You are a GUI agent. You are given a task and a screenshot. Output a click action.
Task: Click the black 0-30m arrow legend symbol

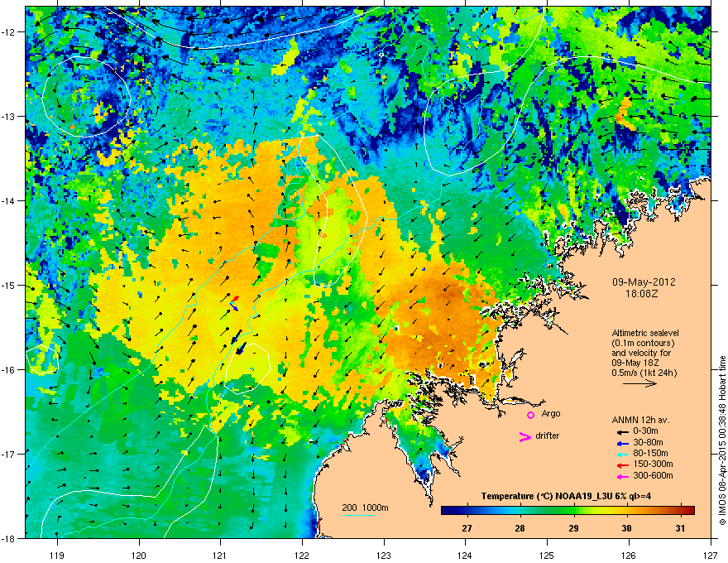click(621, 432)
